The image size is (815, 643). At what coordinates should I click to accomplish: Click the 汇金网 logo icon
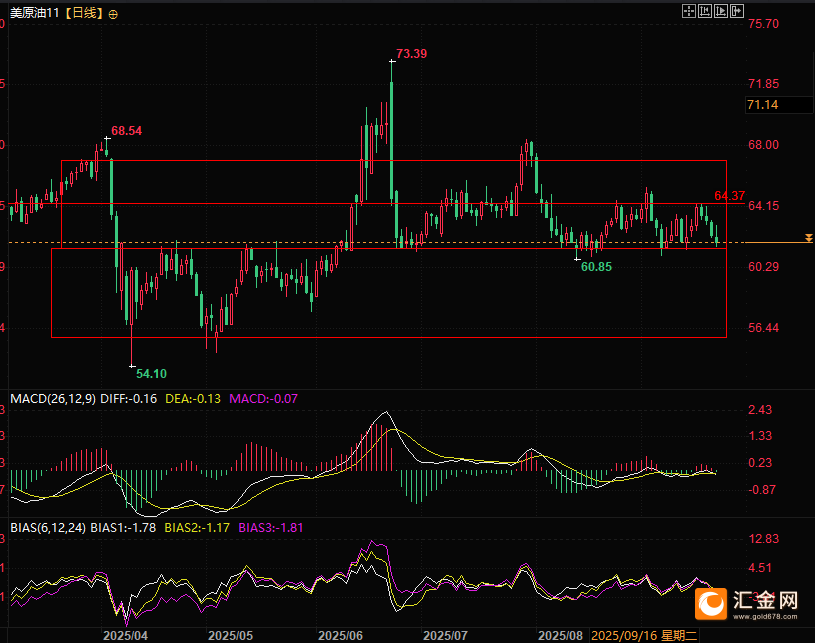[x=713, y=603]
